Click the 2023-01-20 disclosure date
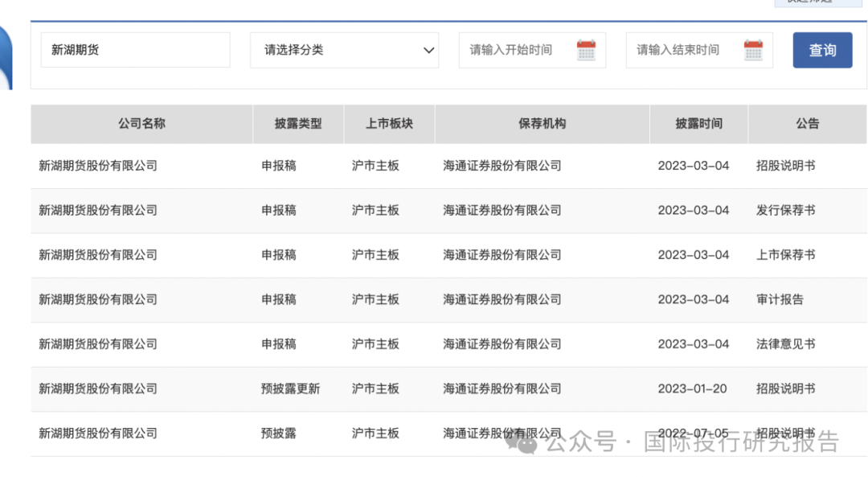 pyautogui.click(x=692, y=389)
